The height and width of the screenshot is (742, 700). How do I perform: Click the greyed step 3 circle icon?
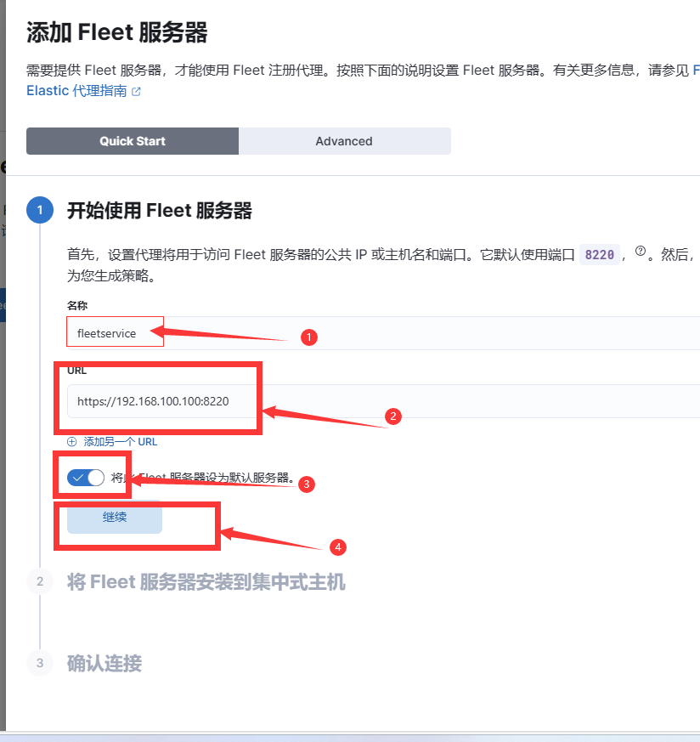(40, 663)
